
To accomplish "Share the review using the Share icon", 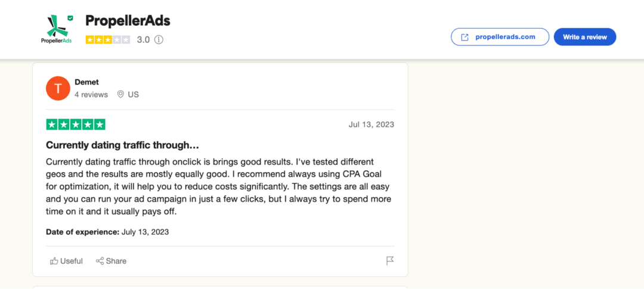I will [112, 261].
